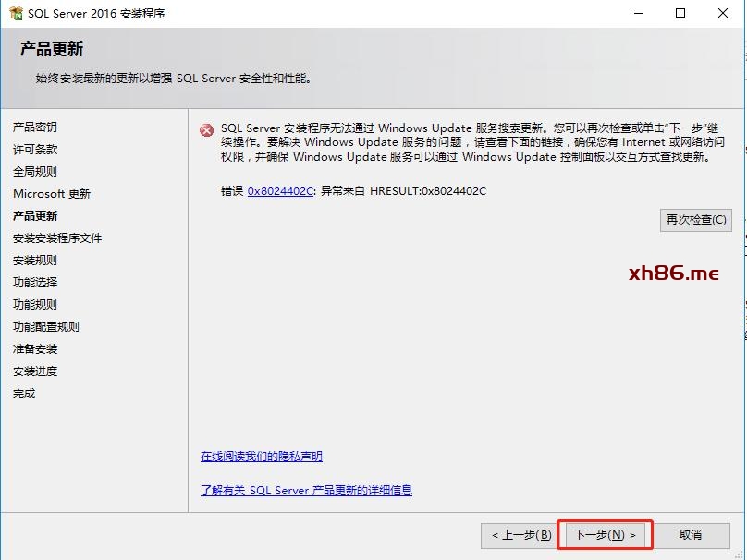Choose the 功能配置规则 sidebar step
This screenshot has width=747, height=560.
pyautogui.click(x=46, y=327)
